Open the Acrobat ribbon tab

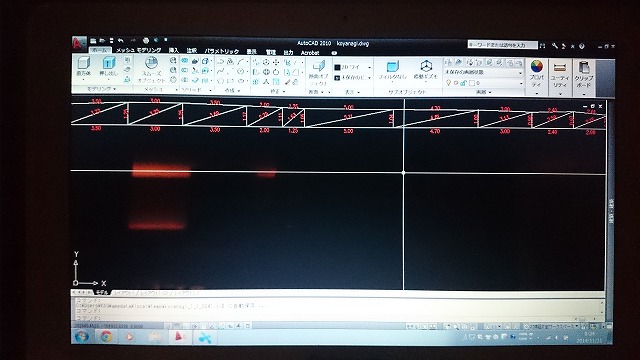[x=310, y=53]
